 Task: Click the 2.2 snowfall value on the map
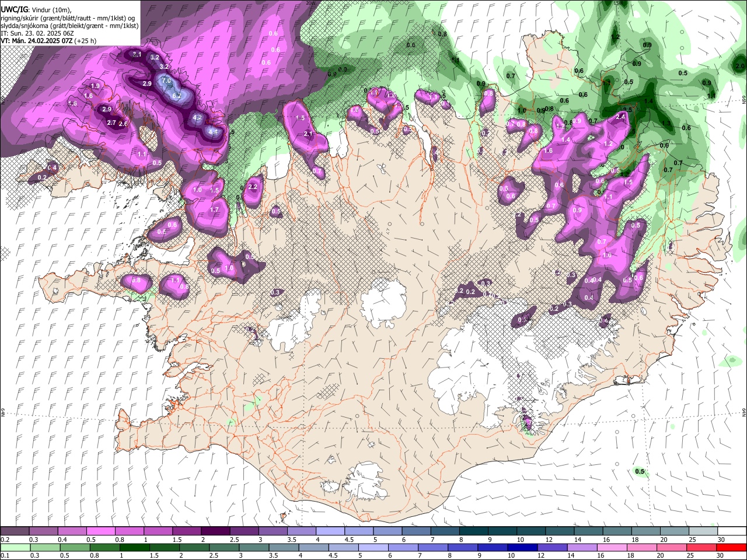point(253,187)
